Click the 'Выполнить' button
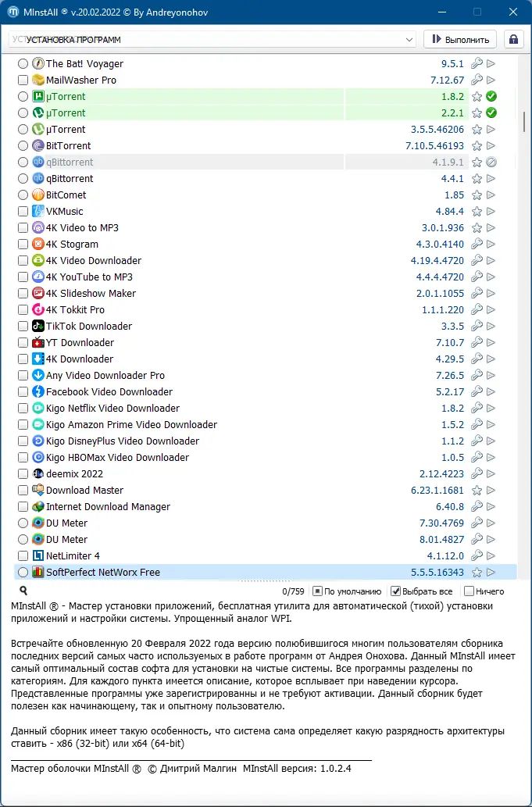The image size is (532, 807). point(460,40)
